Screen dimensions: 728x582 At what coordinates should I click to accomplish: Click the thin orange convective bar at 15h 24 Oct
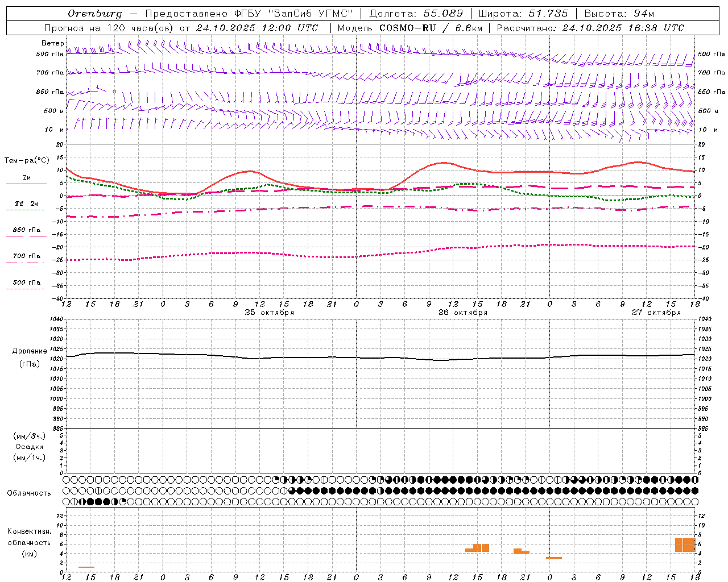(x=86, y=567)
